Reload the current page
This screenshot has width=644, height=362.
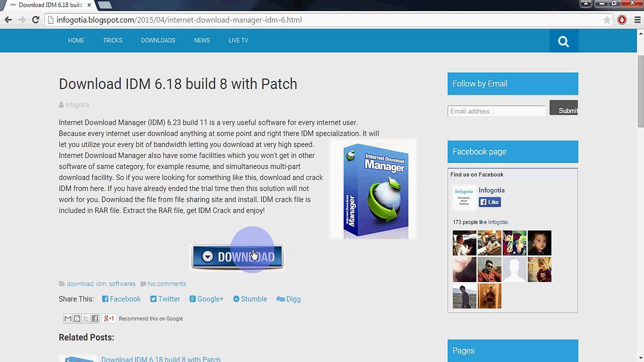click(35, 20)
